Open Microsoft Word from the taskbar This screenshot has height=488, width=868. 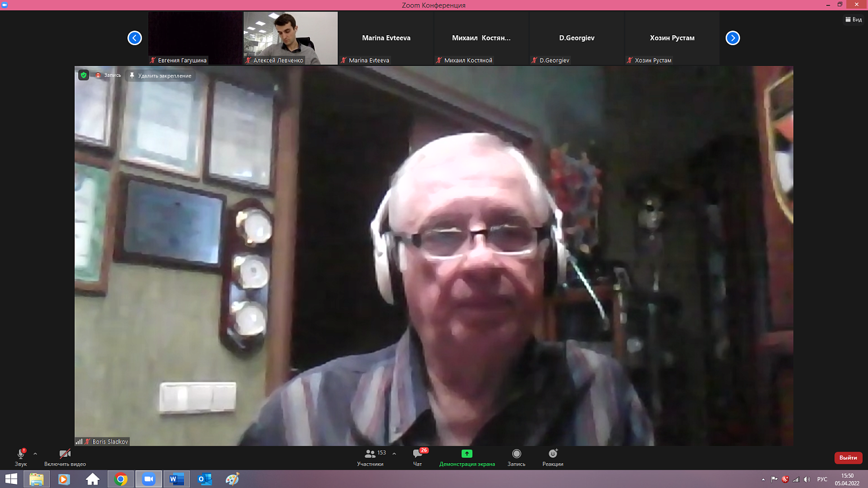tap(176, 479)
